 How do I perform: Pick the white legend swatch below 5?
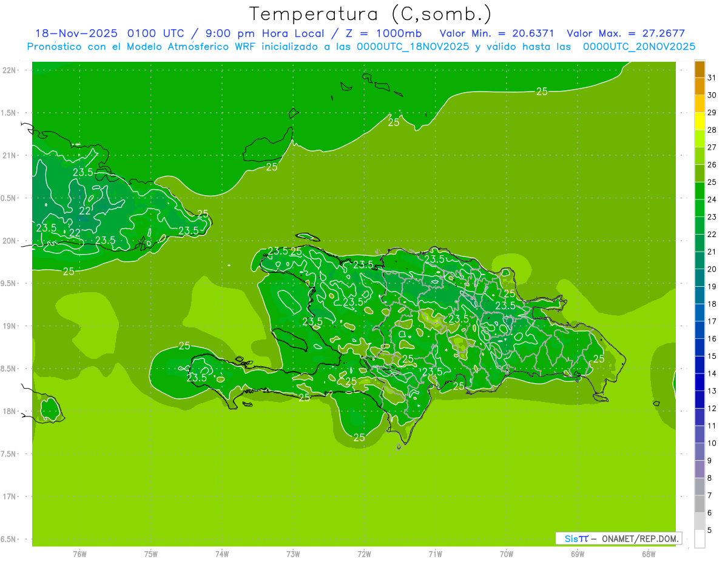(699, 538)
